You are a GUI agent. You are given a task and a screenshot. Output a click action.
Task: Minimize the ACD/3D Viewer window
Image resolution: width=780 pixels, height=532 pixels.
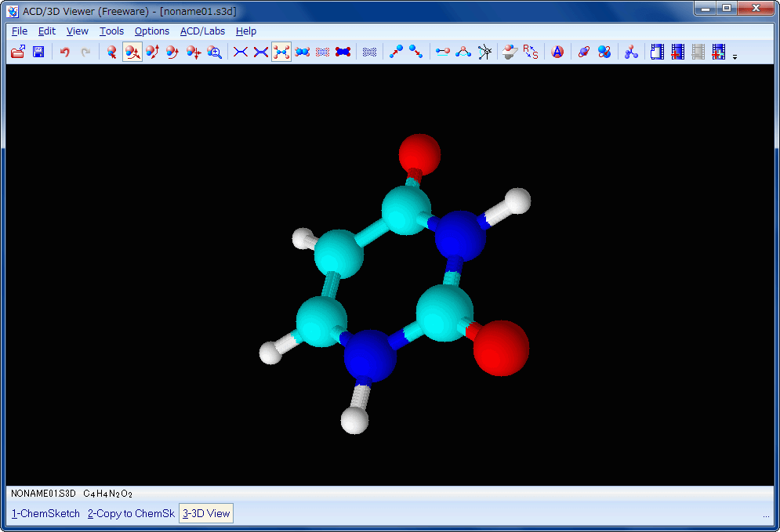705,9
